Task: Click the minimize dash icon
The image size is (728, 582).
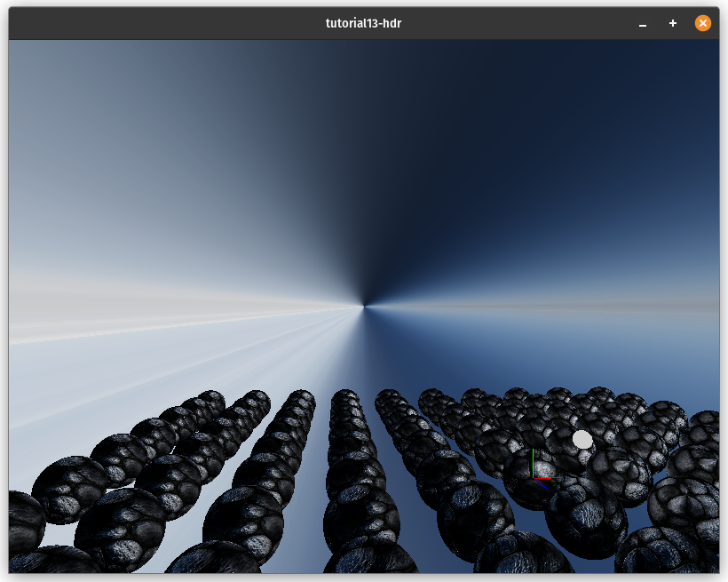Action: [x=642, y=23]
